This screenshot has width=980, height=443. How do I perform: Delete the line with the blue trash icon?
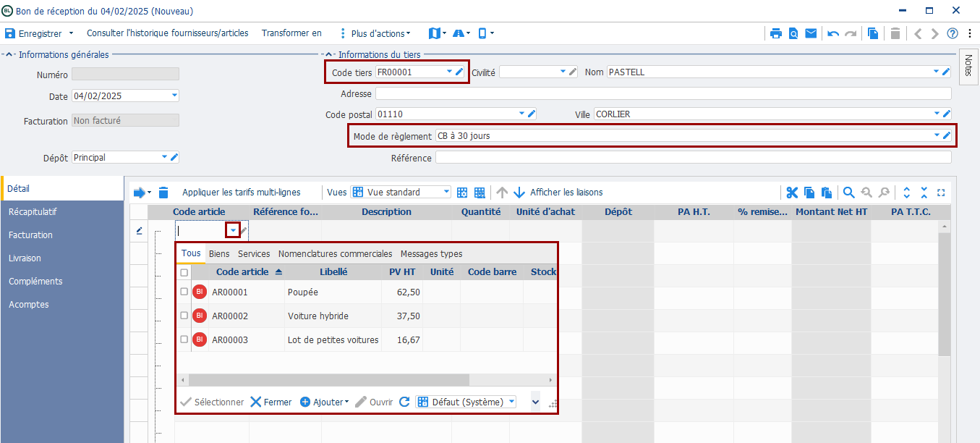pyautogui.click(x=163, y=193)
